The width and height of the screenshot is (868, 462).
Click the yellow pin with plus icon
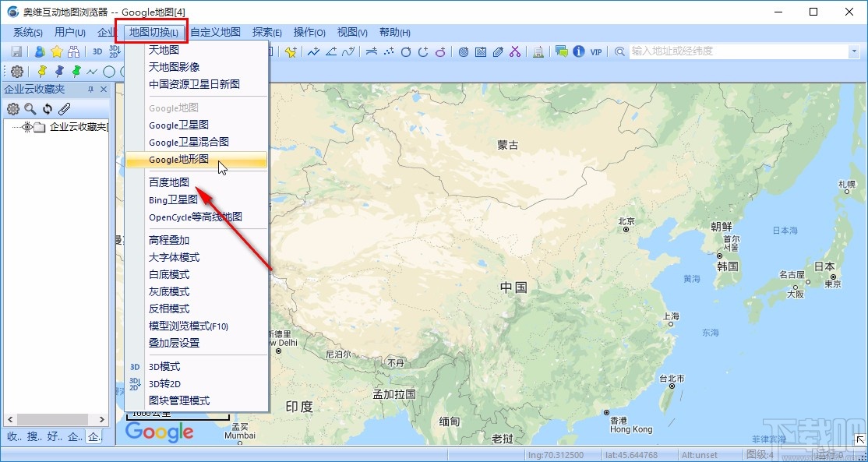tap(291, 51)
